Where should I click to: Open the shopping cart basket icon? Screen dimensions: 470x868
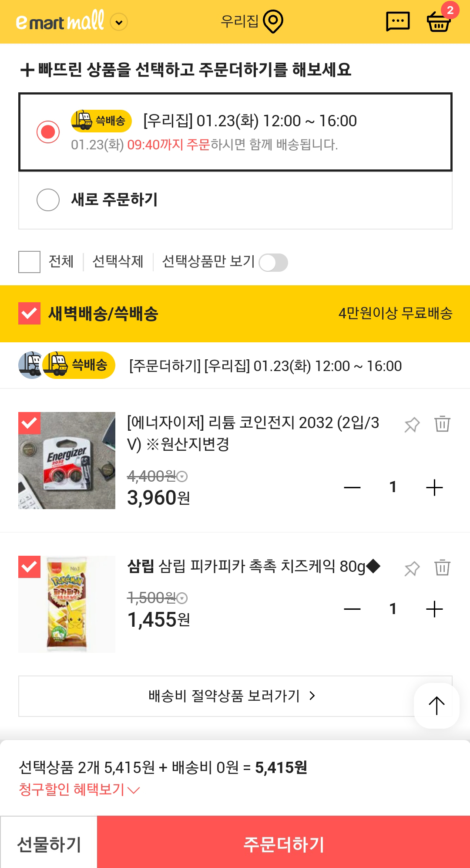[439, 21]
